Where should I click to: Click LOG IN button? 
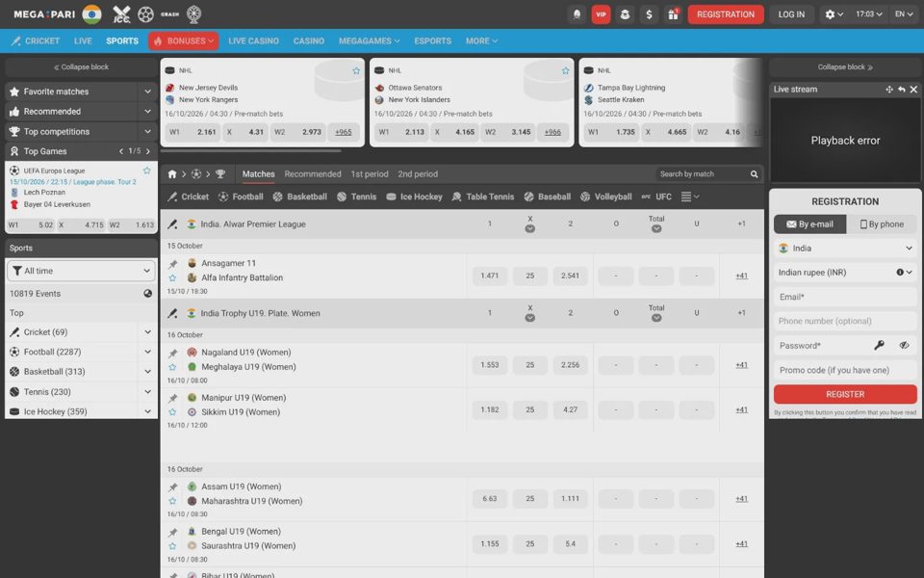(x=791, y=14)
